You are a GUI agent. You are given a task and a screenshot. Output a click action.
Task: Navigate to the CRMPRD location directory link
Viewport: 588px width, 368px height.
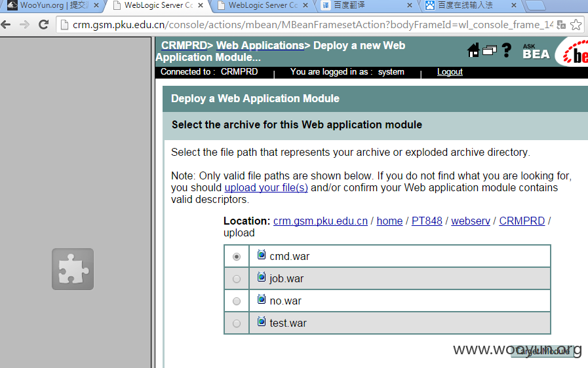[522, 221]
